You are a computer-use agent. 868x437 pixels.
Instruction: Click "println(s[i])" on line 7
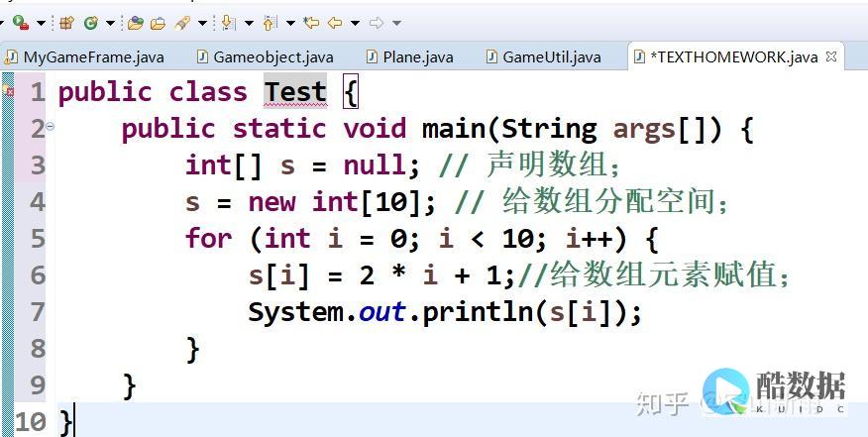click(524, 312)
